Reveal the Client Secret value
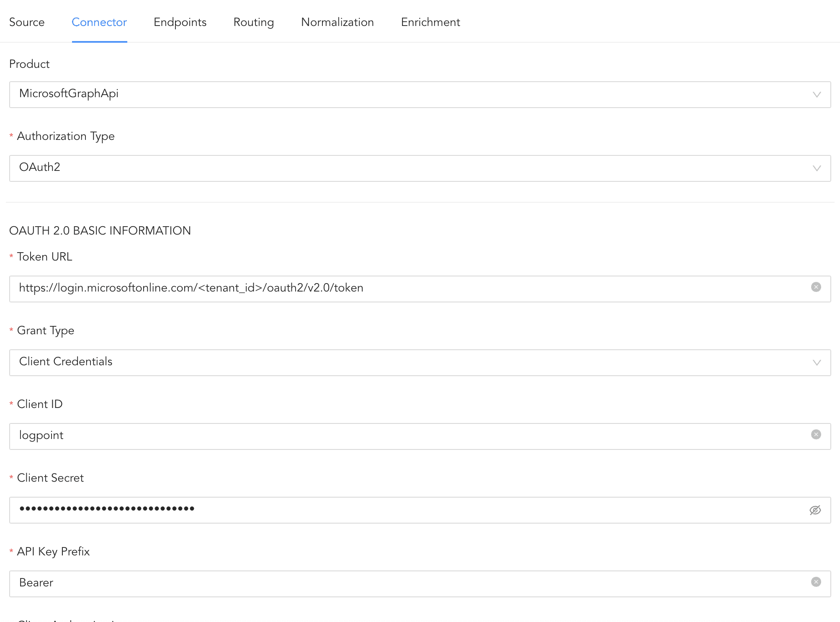This screenshot has width=840, height=622. 815,510
